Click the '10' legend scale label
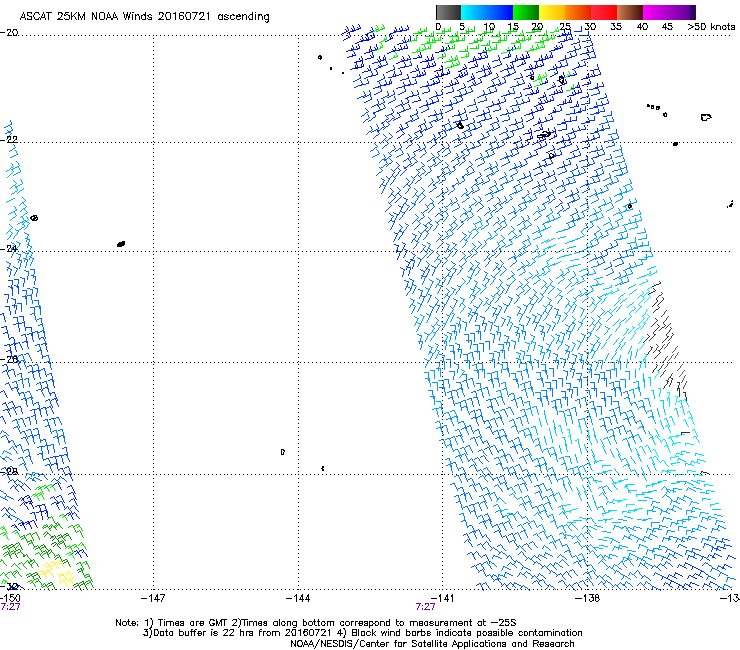The height and width of the screenshot is (650, 740). pyautogui.click(x=489, y=27)
